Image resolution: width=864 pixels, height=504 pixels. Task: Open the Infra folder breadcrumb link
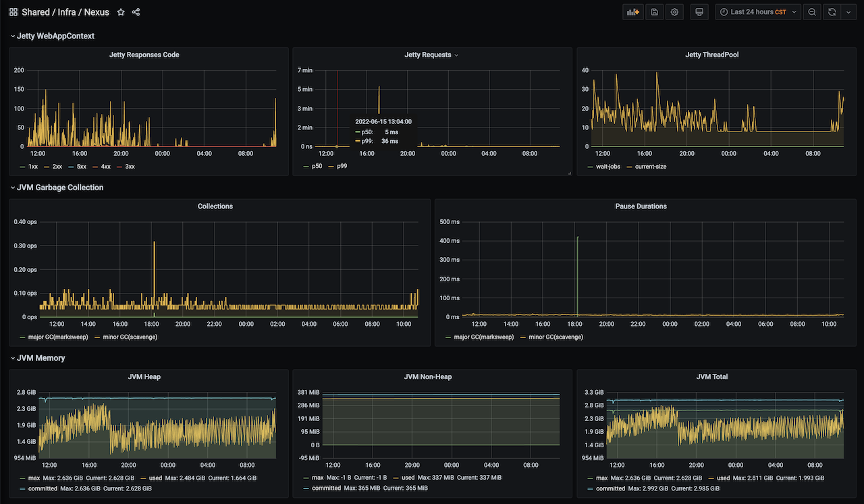coord(67,12)
